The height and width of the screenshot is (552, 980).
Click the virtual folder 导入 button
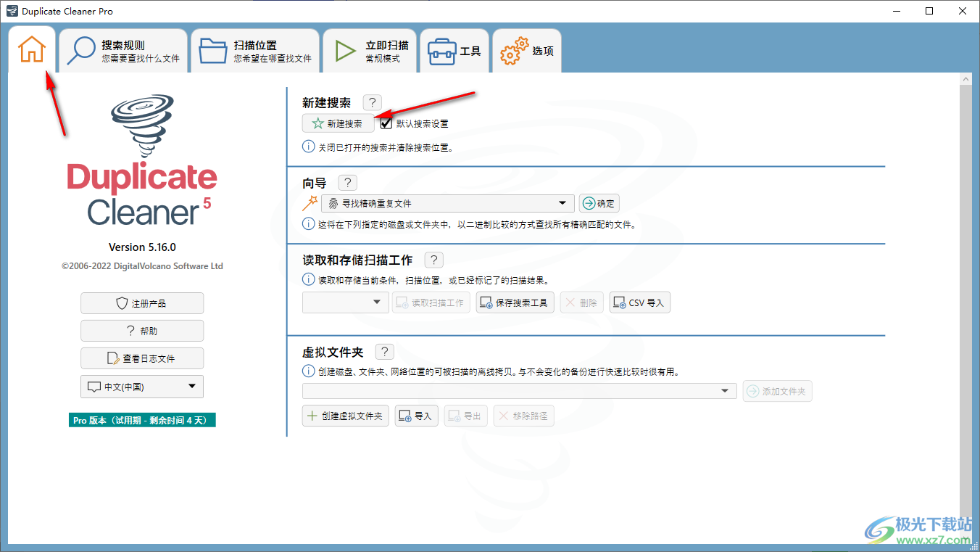coord(416,416)
